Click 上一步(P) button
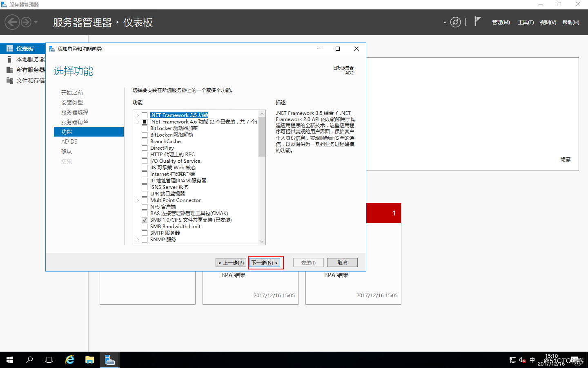The height and width of the screenshot is (368, 588). 231,263
